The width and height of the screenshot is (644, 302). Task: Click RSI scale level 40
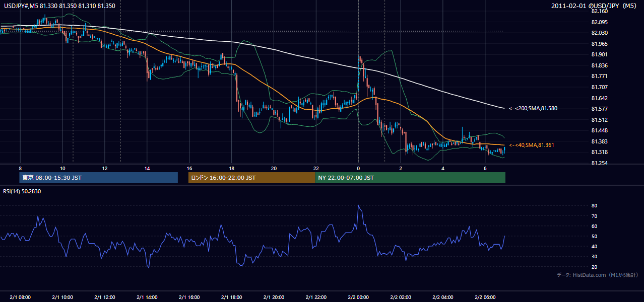click(x=594, y=246)
